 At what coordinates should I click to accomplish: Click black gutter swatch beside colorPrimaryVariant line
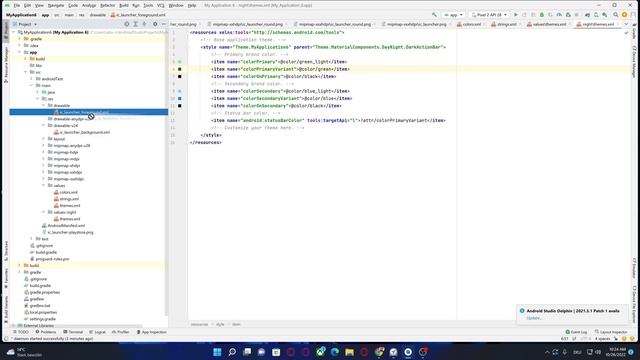[180, 69]
